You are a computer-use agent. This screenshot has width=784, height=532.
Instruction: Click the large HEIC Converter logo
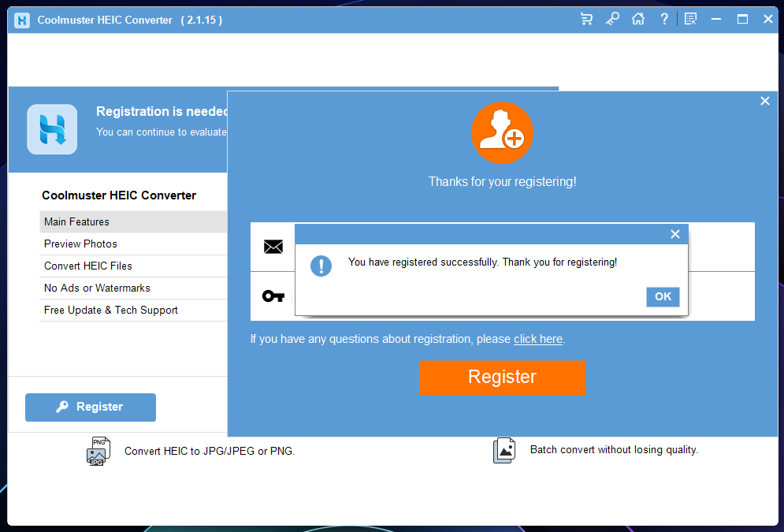52,129
